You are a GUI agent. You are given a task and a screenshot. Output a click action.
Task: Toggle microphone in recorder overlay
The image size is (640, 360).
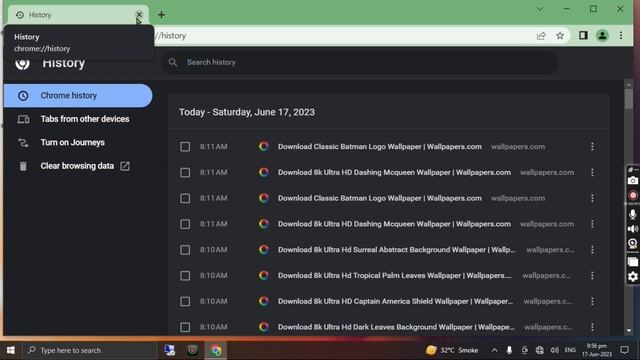click(x=633, y=213)
